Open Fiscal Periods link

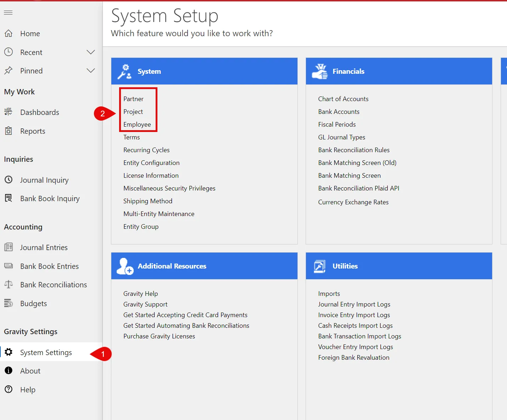[337, 125]
